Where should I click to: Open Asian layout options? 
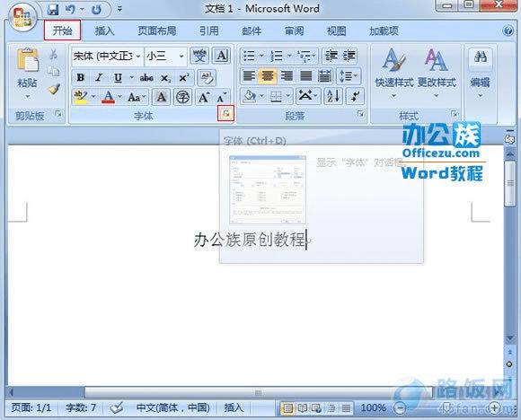[308, 96]
